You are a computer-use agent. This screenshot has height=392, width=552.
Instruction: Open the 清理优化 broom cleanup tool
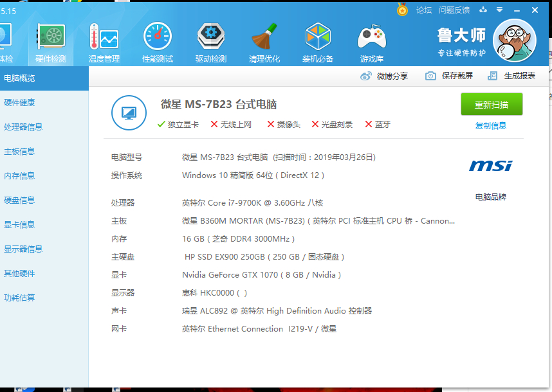click(x=264, y=43)
